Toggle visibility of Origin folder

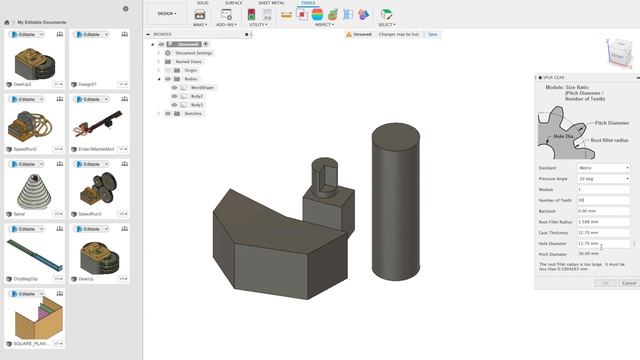[x=168, y=70]
